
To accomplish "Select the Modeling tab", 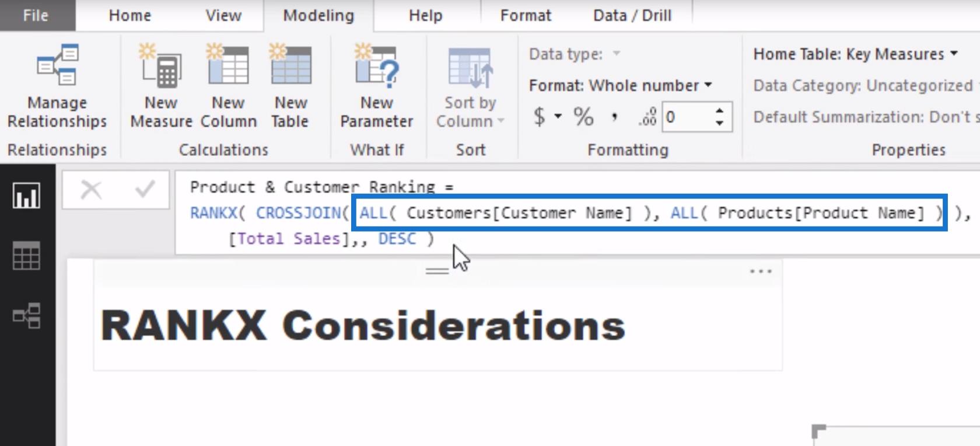I will pyautogui.click(x=318, y=15).
